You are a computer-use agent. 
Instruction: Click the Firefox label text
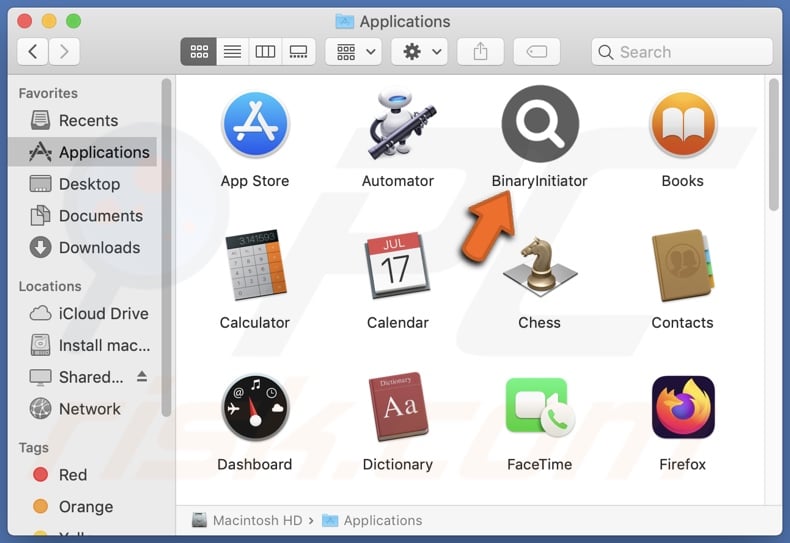click(683, 464)
